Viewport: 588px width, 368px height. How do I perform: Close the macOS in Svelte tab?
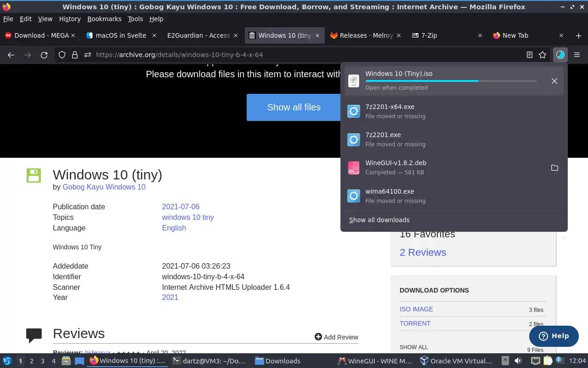(x=154, y=35)
